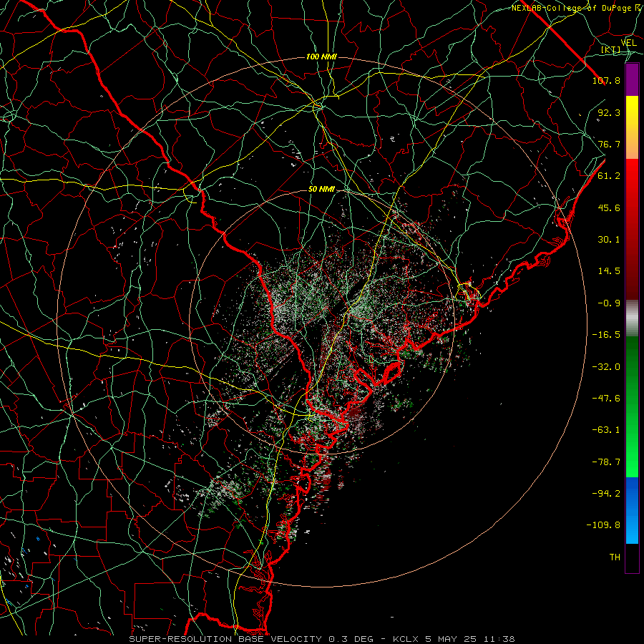This screenshot has height=644, width=644.
Task: Pick the blue segment of the velocity scale
Action: [632, 510]
